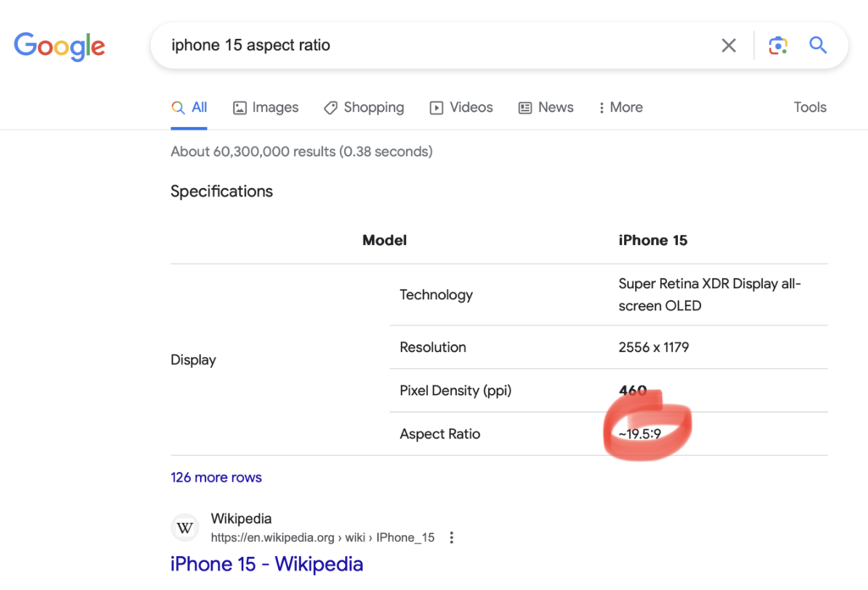This screenshot has width=868, height=590.
Task: Switch to the Images tab
Action: pyautogui.click(x=265, y=108)
